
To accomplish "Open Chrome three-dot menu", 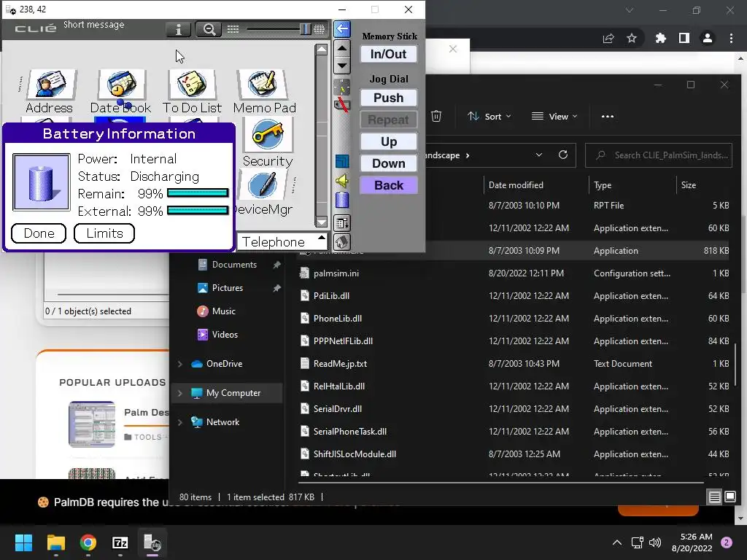I will pyautogui.click(x=731, y=38).
